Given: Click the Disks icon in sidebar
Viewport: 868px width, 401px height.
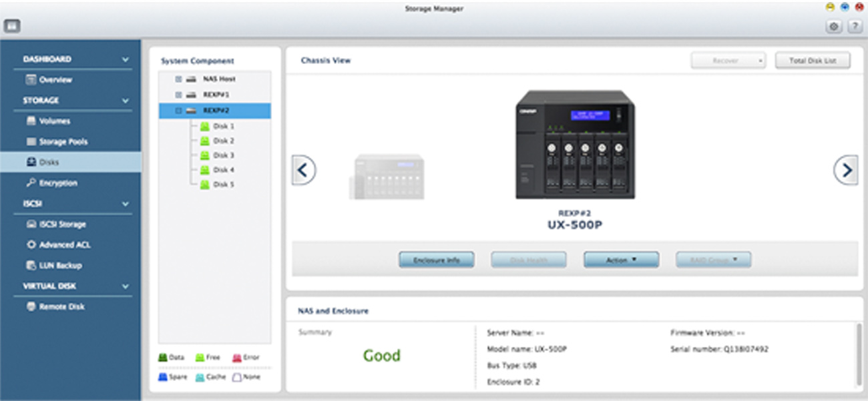Looking at the screenshot, I should coord(31,162).
